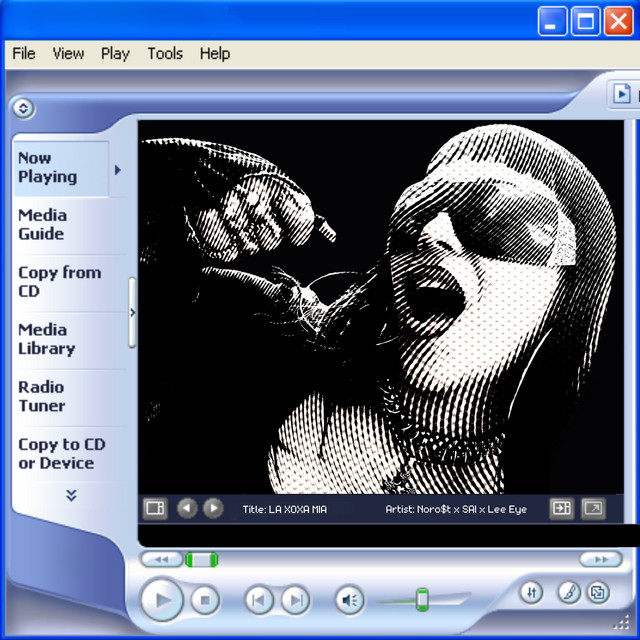Click the paintbrush skin chooser icon
This screenshot has height=640, width=640.
[x=568, y=592]
